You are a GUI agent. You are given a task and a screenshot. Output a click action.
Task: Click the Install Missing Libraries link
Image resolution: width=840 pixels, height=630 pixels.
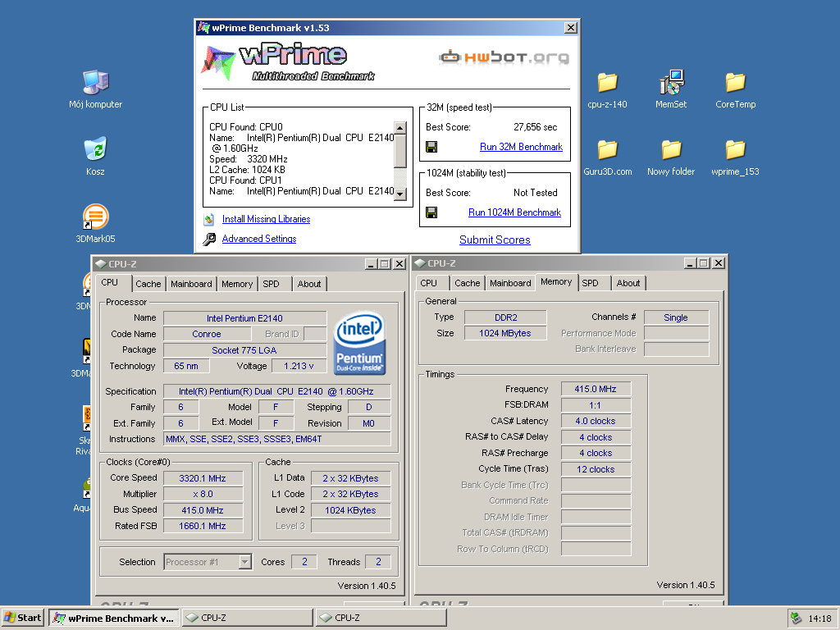[x=267, y=219]
